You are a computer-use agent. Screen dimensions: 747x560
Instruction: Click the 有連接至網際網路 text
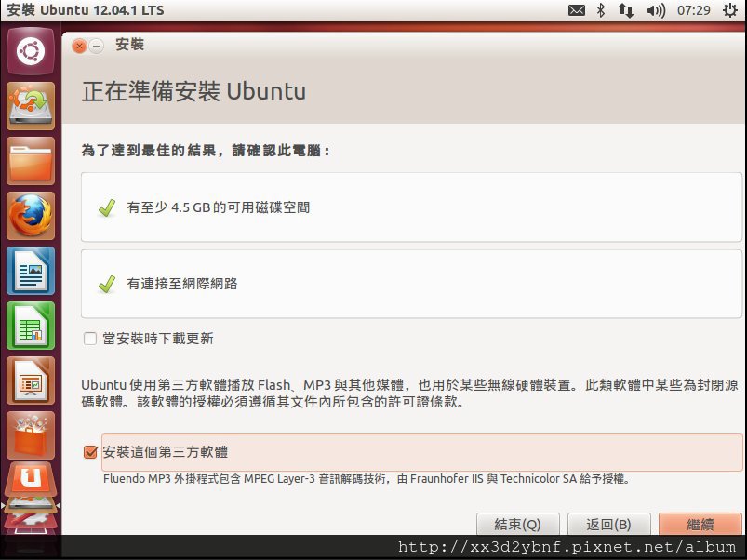pos(182,284)
